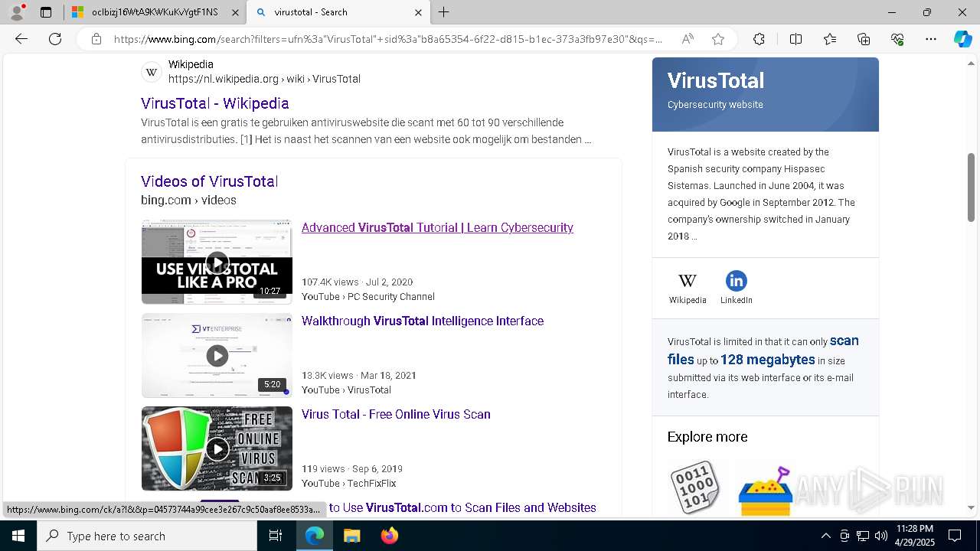Open the volume control tray icon
This screenshot has height=551, width=980.
[x=881, y=536]
